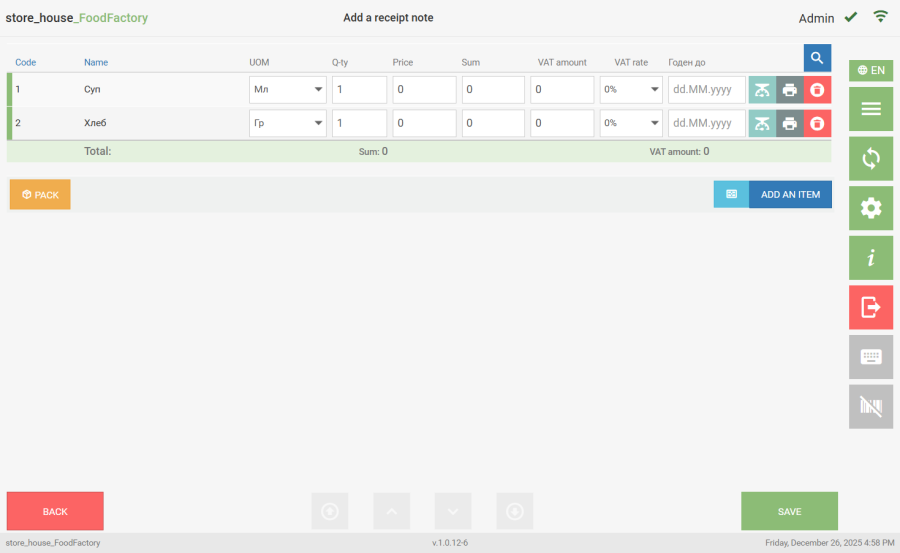
Task: Click the scale icon for Суп row
Action: tap(762, 90)
